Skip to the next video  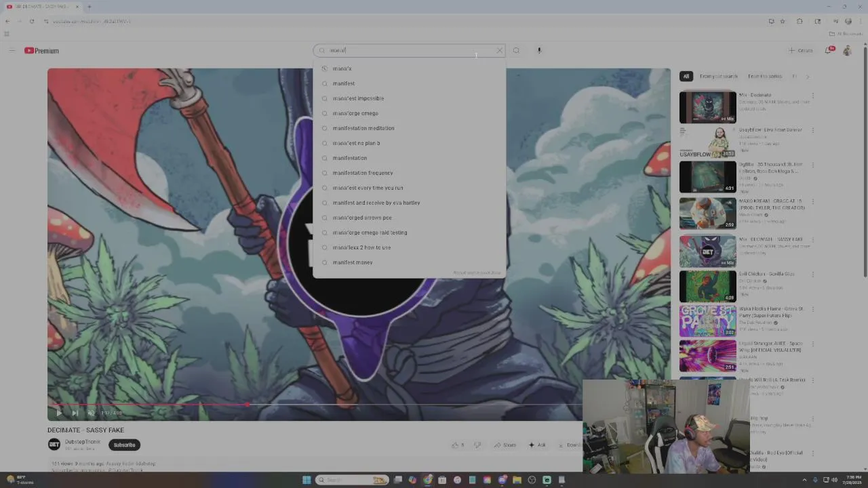tap(75, 413)
